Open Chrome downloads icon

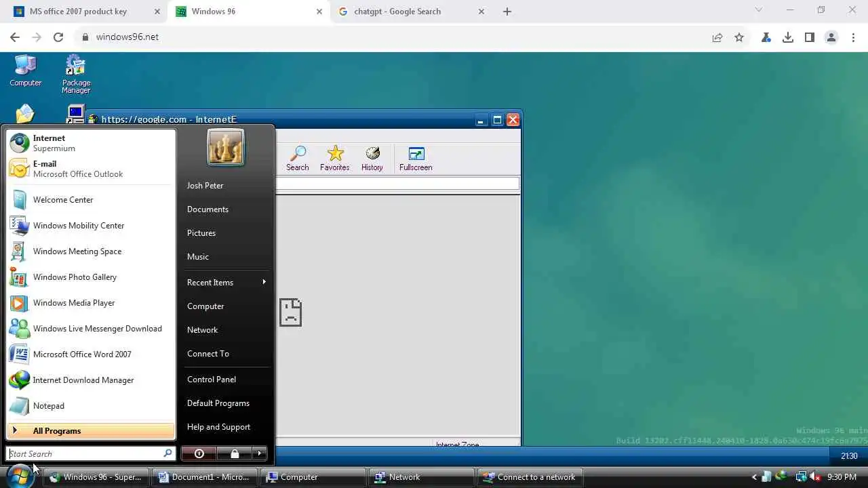click(788, 37)
